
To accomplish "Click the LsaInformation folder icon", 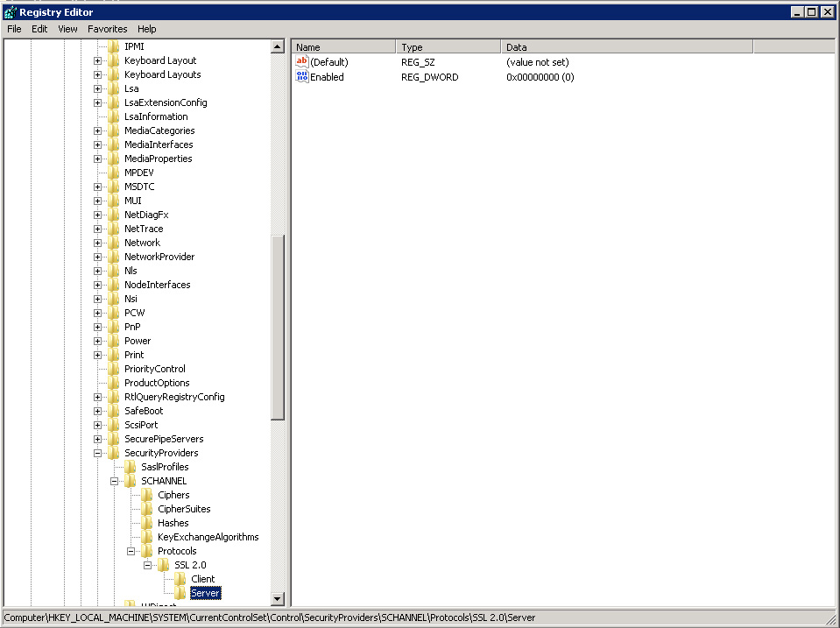I will click(114, 116).
